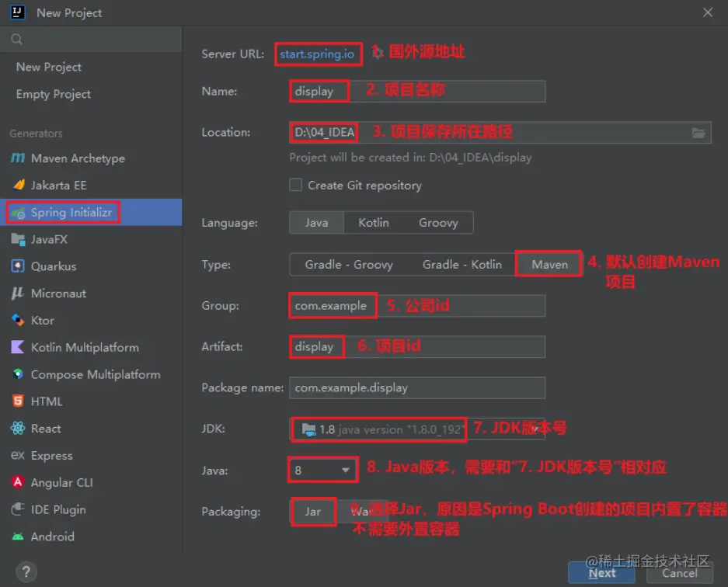Select Jar packaging
Image resolution: width=728 pixels, height=587 pixels.
pyautogui.click(x=313, y=512)
